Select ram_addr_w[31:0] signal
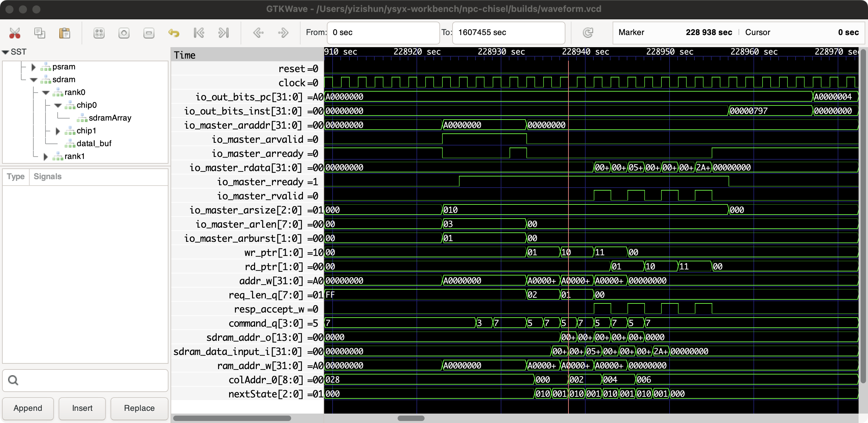The width and height of the screenshot is (868, 423). (247, 366)
